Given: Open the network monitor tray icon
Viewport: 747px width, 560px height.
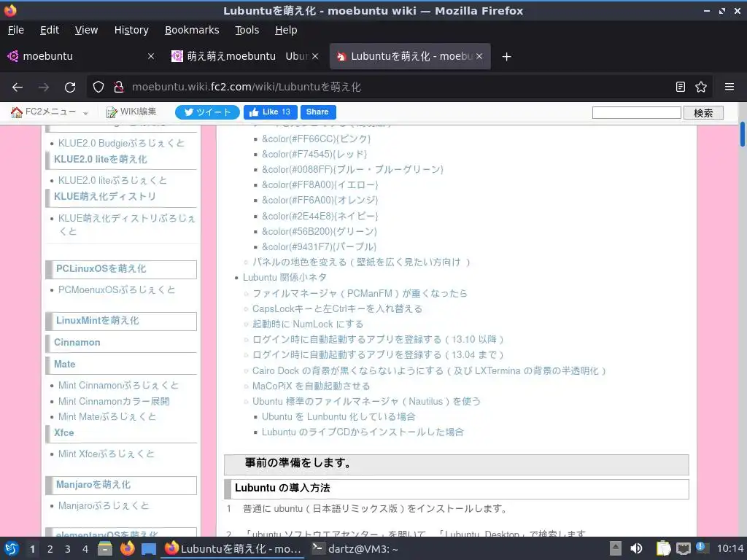Looking at the screenshot, I should point(683,548).
